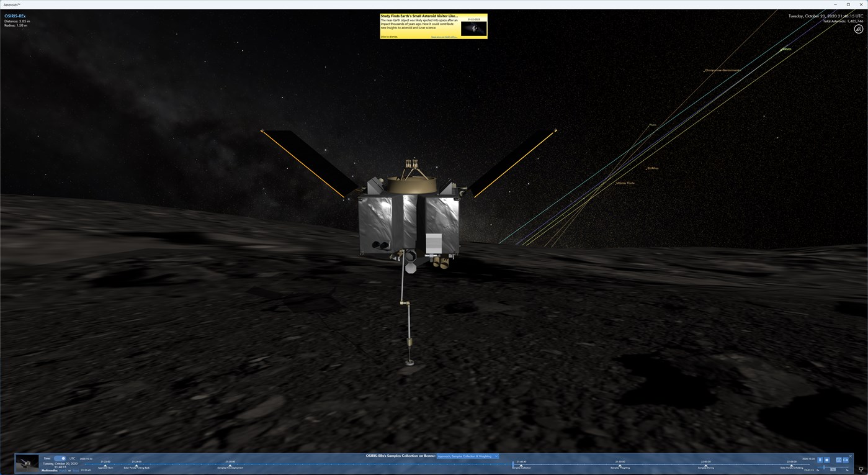This screenshot has width=868, height=475.
Task: Click the OSIRIS-REx name in the top-left panel
Action: tap(14, 16)
